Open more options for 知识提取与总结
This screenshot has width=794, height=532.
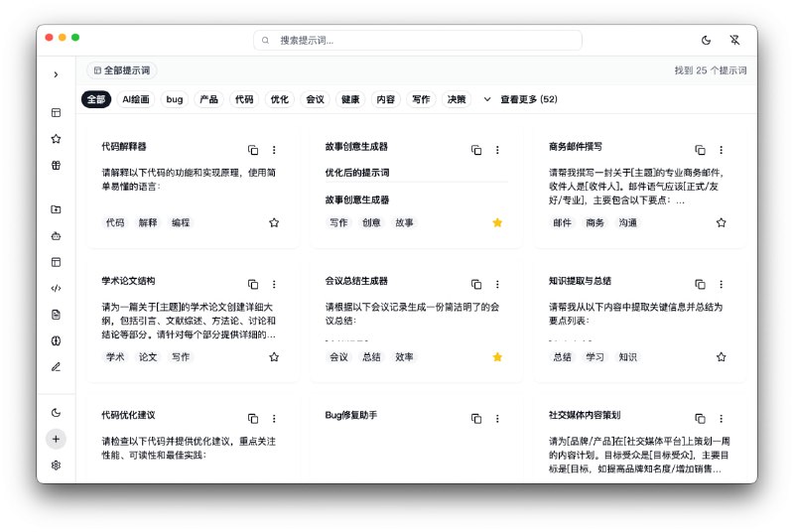(722, 285)
